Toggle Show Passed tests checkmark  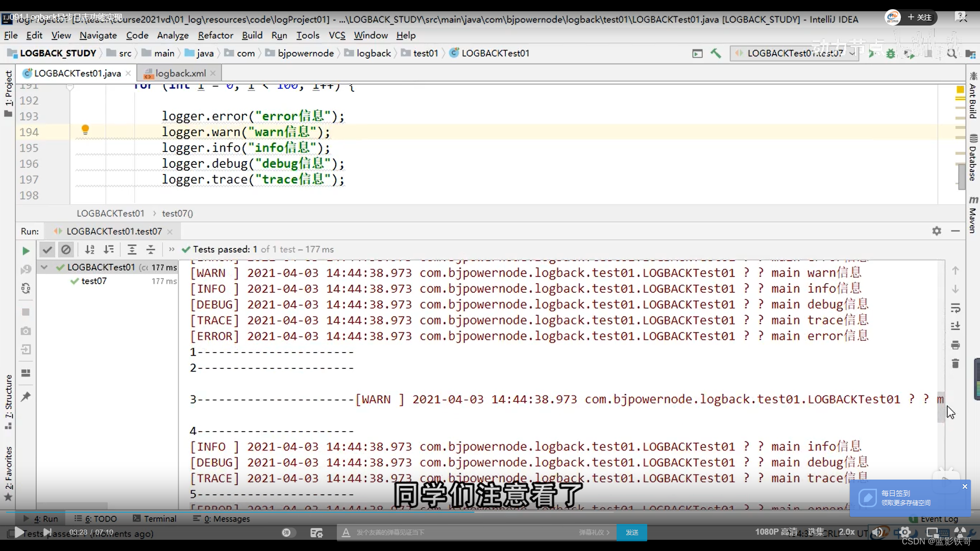[x=47, y=249]
